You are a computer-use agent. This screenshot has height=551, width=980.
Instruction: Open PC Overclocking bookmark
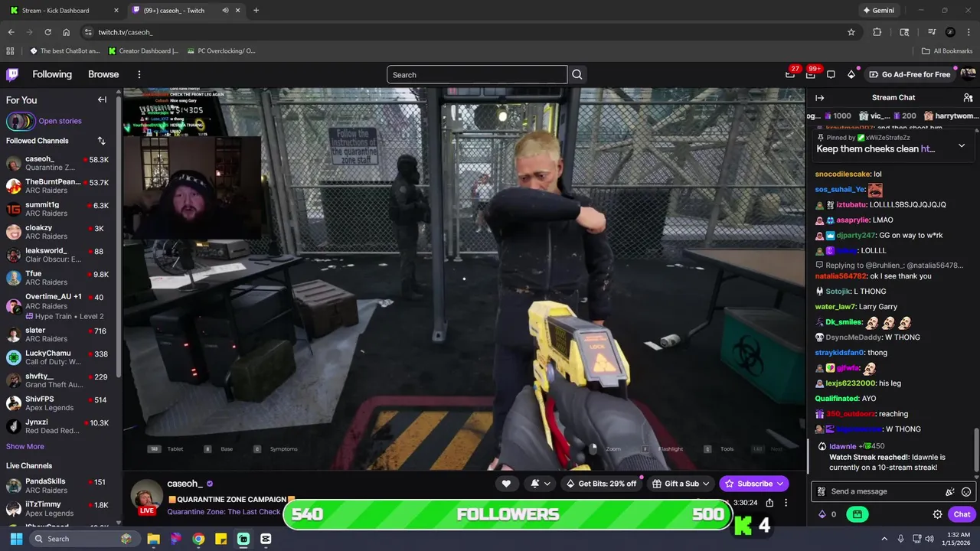tap(220, 51)
